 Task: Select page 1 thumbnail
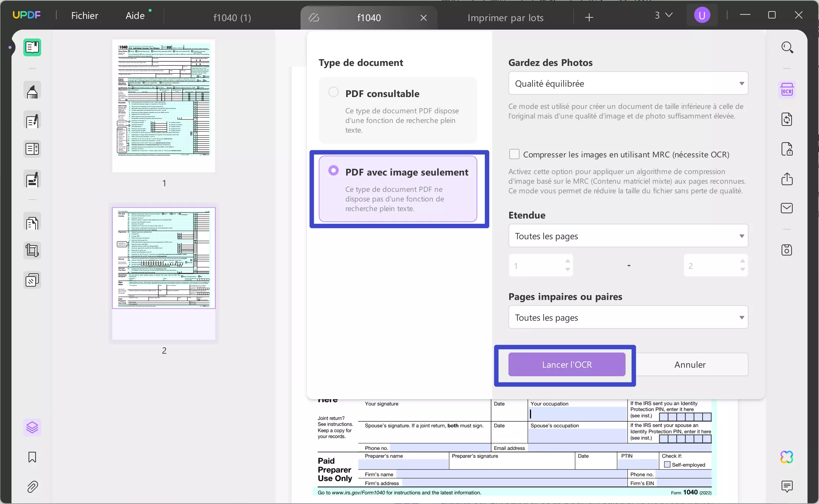[164, 106]
